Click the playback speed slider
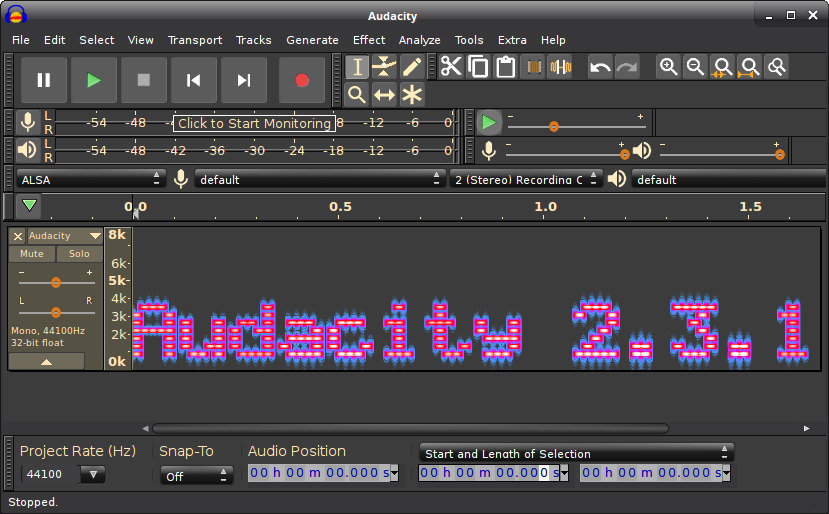This screenshot has height=514, width=829. pyautogui.click(x=577, y=126)
